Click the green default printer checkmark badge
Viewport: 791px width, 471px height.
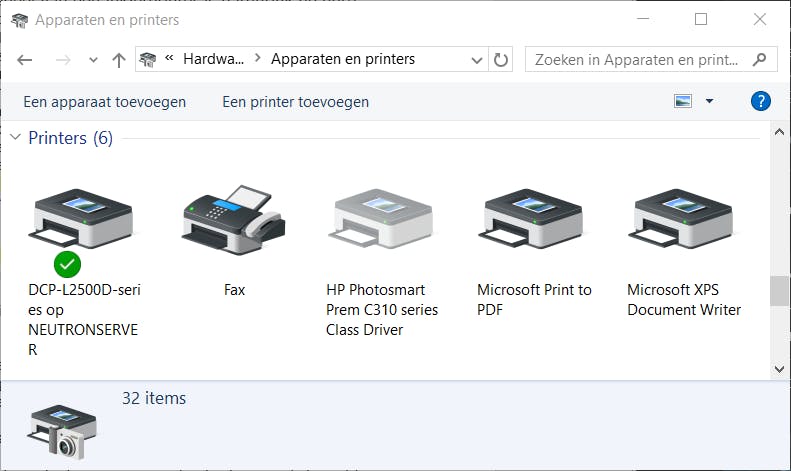(67, 264)
